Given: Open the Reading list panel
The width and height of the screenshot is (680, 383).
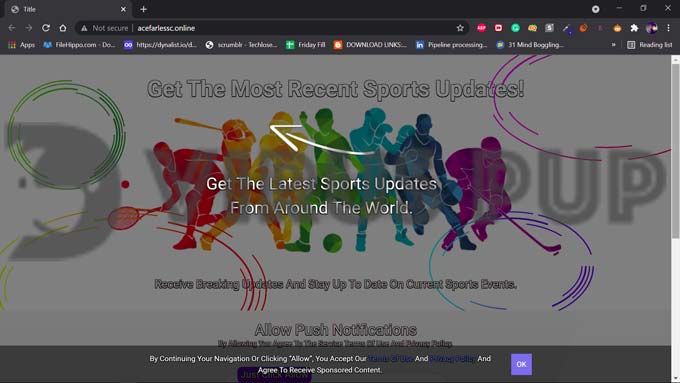Looking at the screenshot, I should pos(650,45).
